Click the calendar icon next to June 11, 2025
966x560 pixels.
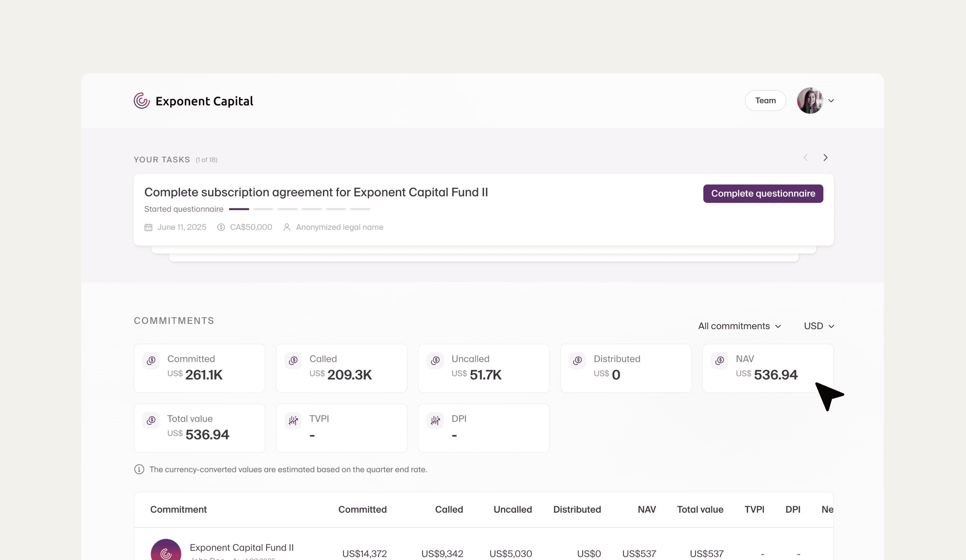(148, 227)
